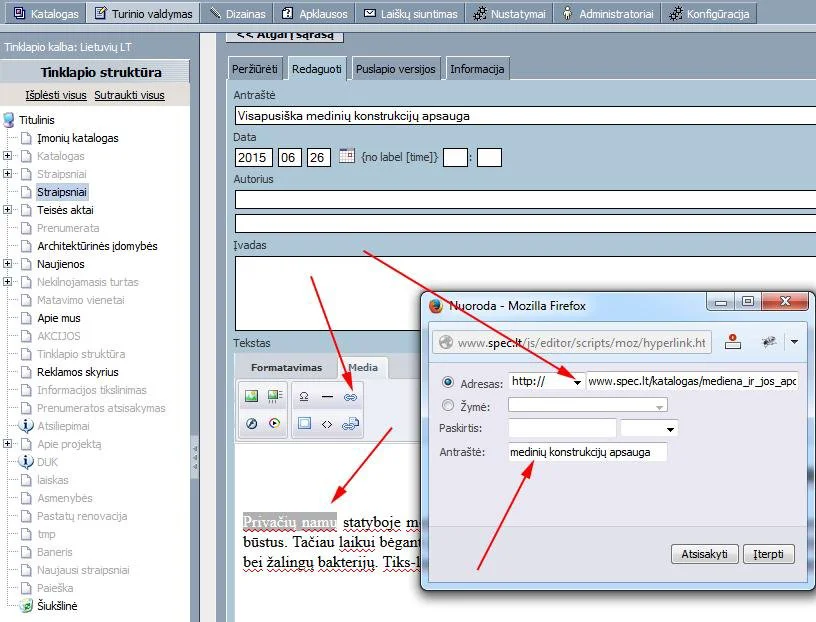Expand the Naujienos tree node
816x622 pixels.
7,263
